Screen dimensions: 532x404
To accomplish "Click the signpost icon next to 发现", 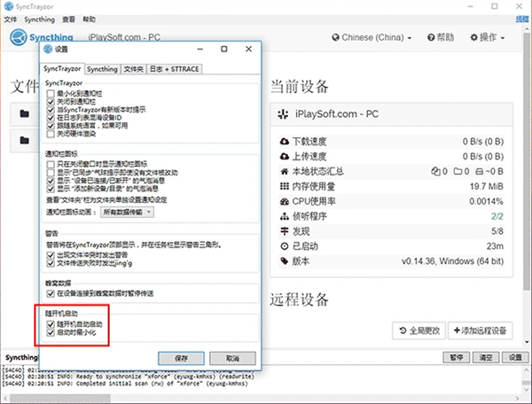I will click(x=285, y=231).
